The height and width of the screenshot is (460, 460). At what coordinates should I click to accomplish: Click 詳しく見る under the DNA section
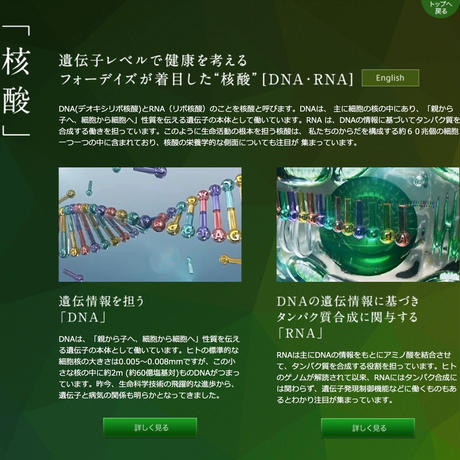(x=150, y=427)
